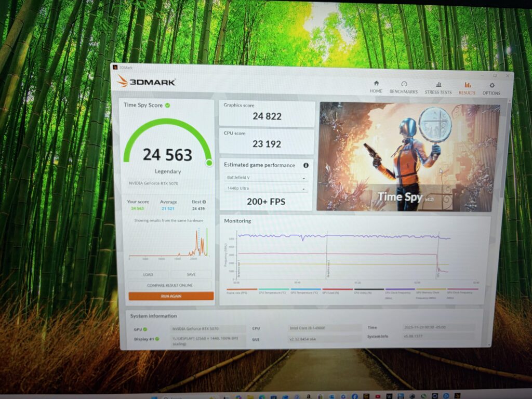Screen dimensions: 532x399
Task: Select the RESULTS tab
Action: tap(467, 88)
